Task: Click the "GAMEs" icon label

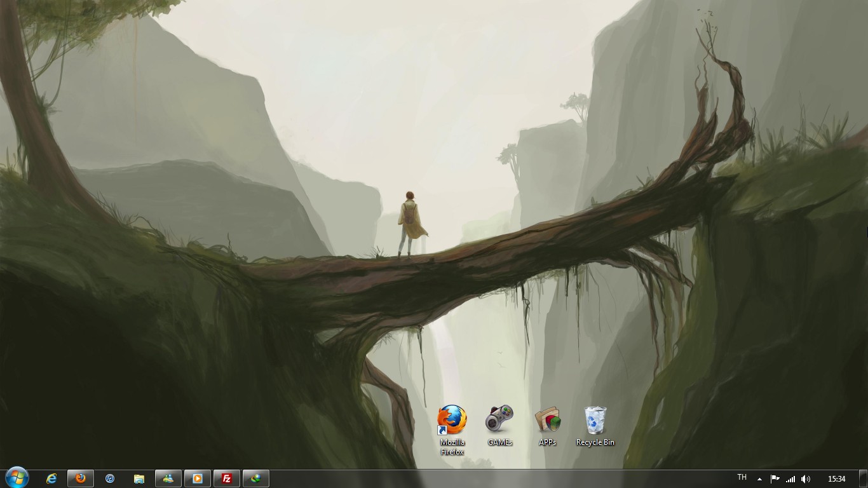Action: 500,442
